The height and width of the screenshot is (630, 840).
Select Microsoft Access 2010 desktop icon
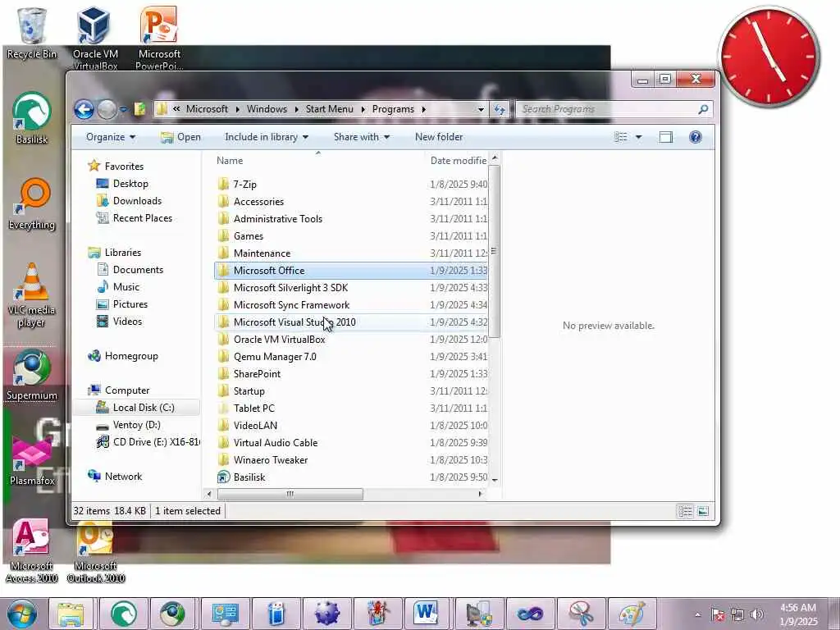click(32, 550)
